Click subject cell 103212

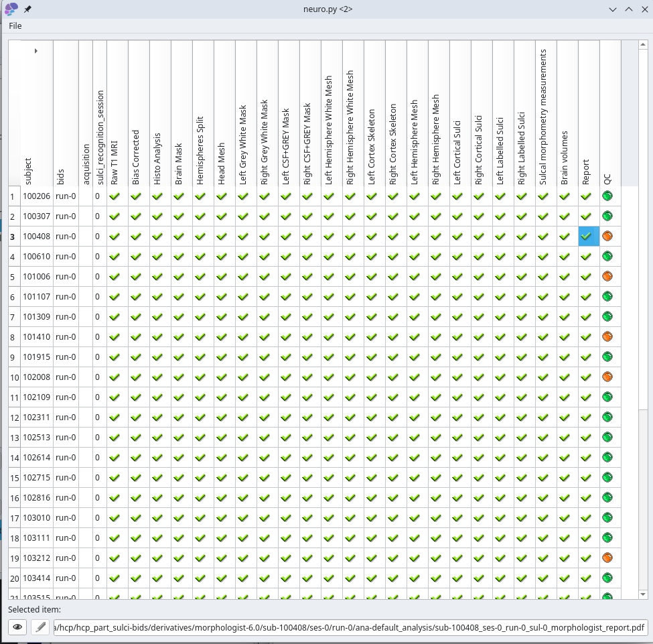(37, 558)
